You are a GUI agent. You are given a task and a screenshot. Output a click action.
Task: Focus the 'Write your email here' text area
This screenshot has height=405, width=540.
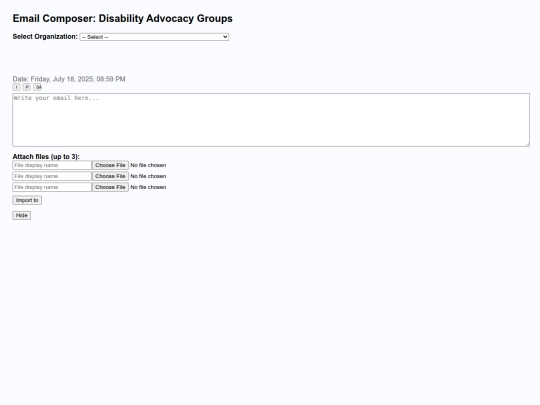(271, 120)
